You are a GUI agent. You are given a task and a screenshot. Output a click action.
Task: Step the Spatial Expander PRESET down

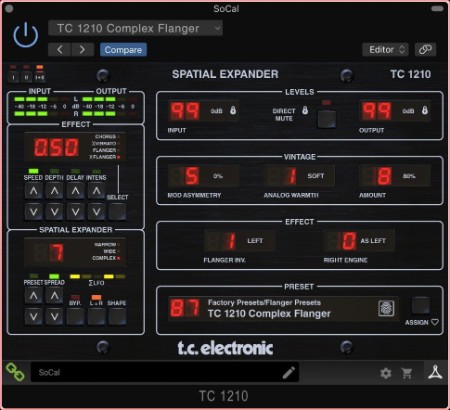[33, 316]
